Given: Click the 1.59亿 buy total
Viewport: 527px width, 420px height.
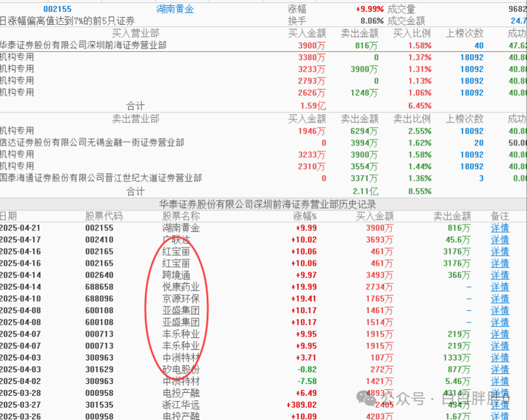Looking at the screenshot, I should [x=313, y=106].
